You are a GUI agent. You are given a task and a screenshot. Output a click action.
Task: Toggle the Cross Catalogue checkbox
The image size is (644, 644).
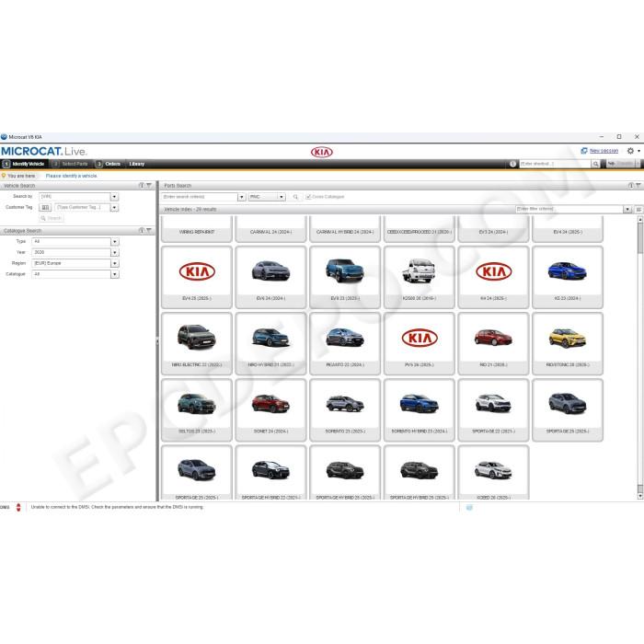click(308, 197)
